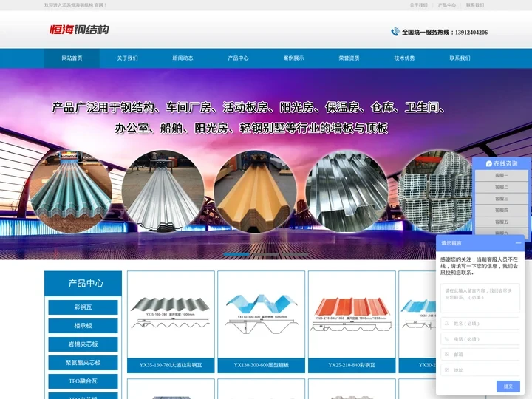
Task: Click top-right 关于我们 utility link
Action: pyautogui.click(x=419, y=5)
